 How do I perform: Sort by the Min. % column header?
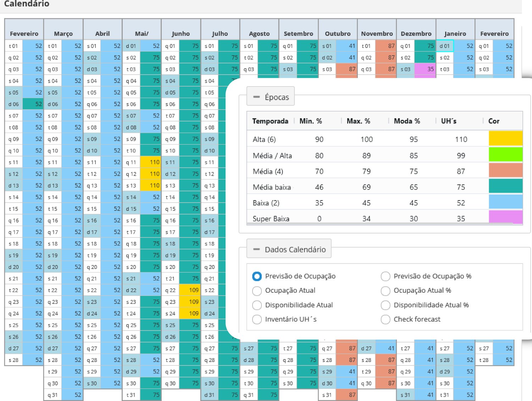coord(318,121)
